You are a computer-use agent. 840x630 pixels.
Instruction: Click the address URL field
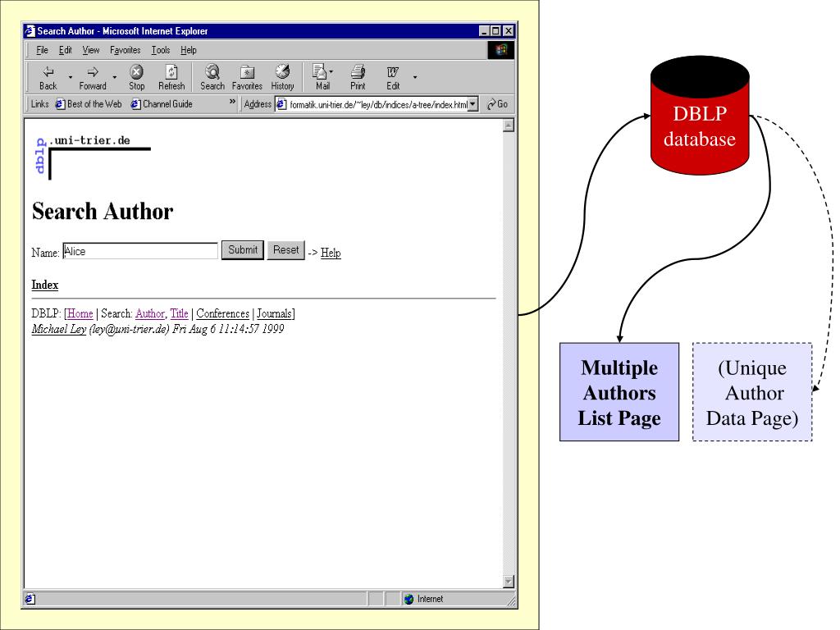377,104
